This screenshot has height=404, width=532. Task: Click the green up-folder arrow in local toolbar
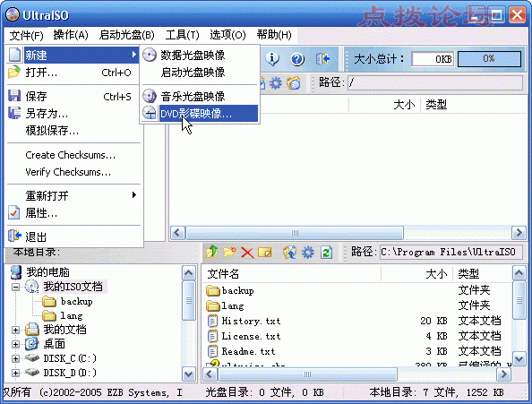click(x=212, y=252)
